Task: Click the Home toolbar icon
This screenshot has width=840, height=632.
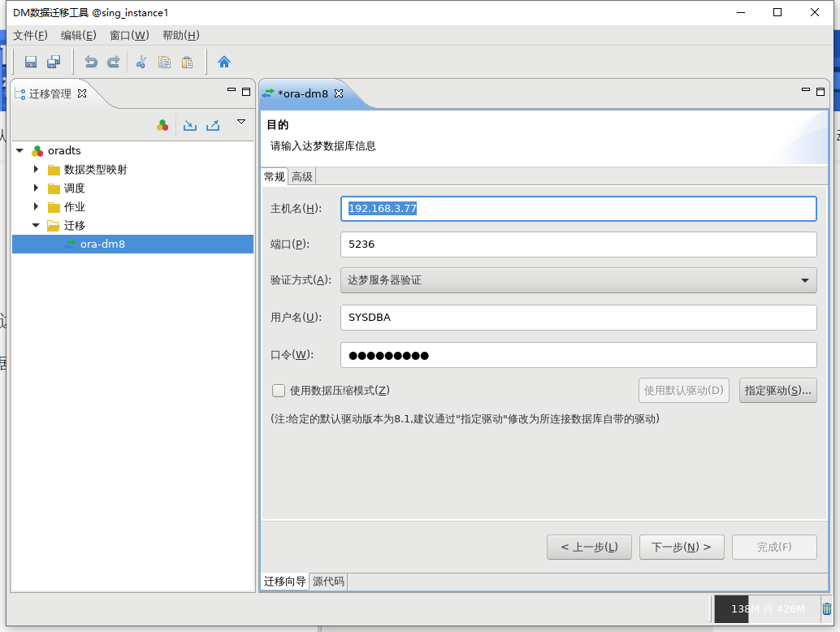Action: click(224, 62)
